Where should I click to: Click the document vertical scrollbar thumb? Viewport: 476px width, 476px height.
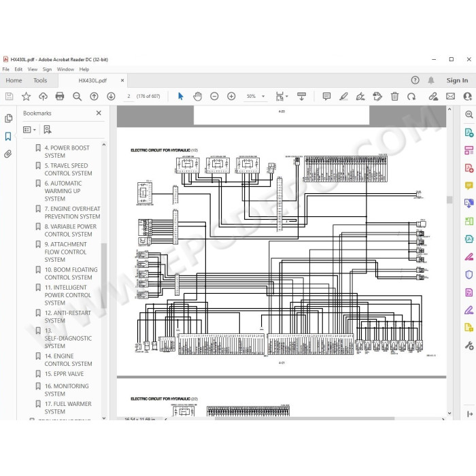coord(449,199)
